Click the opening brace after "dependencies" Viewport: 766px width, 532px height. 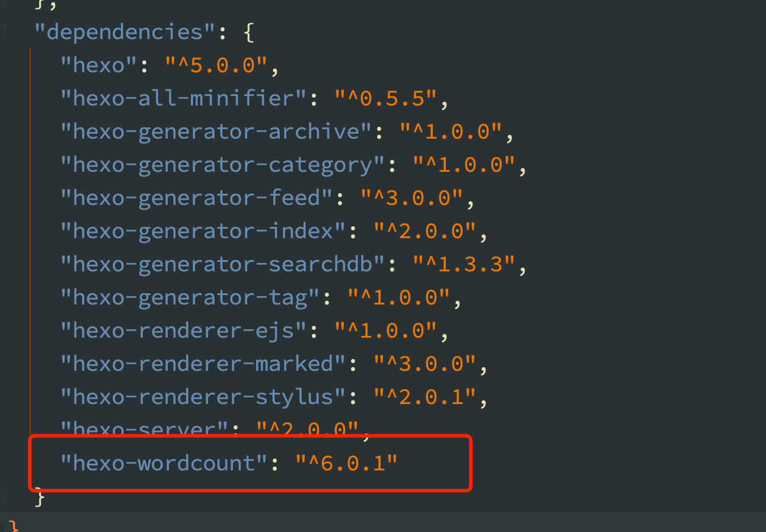point(249,33)
